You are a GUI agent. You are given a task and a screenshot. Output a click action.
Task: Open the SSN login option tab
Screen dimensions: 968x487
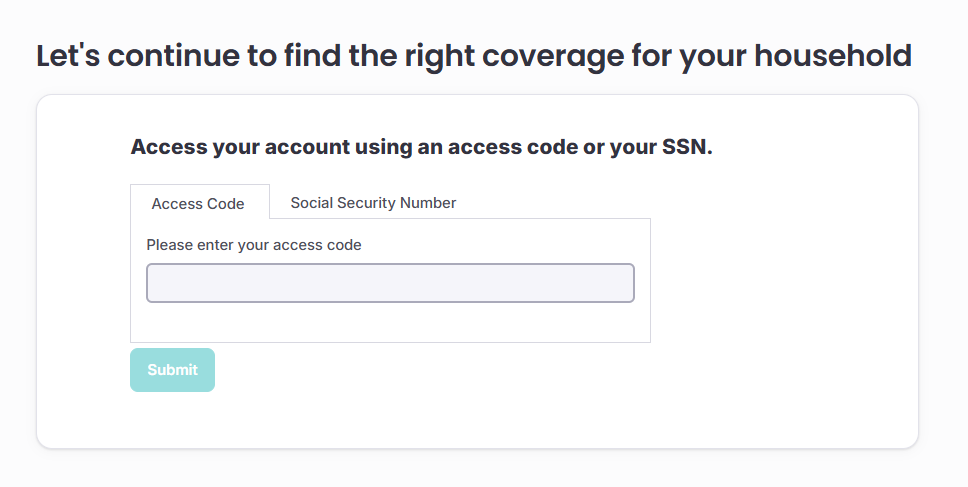(373, 203)
